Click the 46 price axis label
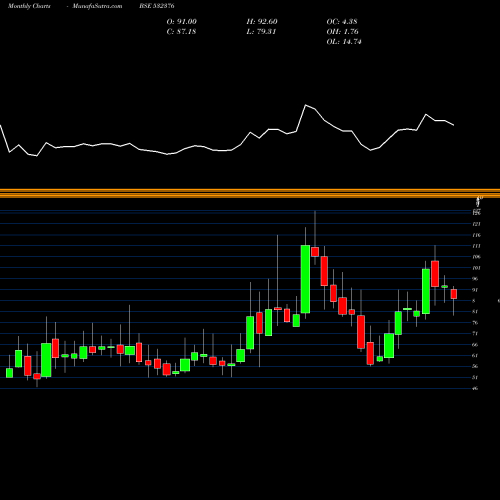 (475, 389)
